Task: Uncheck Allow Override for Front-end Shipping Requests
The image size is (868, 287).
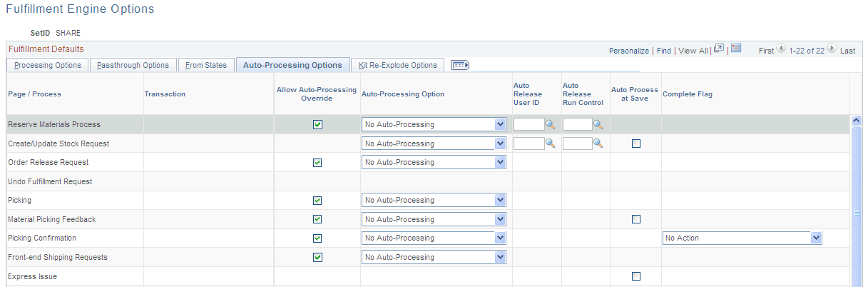Action: (317, 257)
